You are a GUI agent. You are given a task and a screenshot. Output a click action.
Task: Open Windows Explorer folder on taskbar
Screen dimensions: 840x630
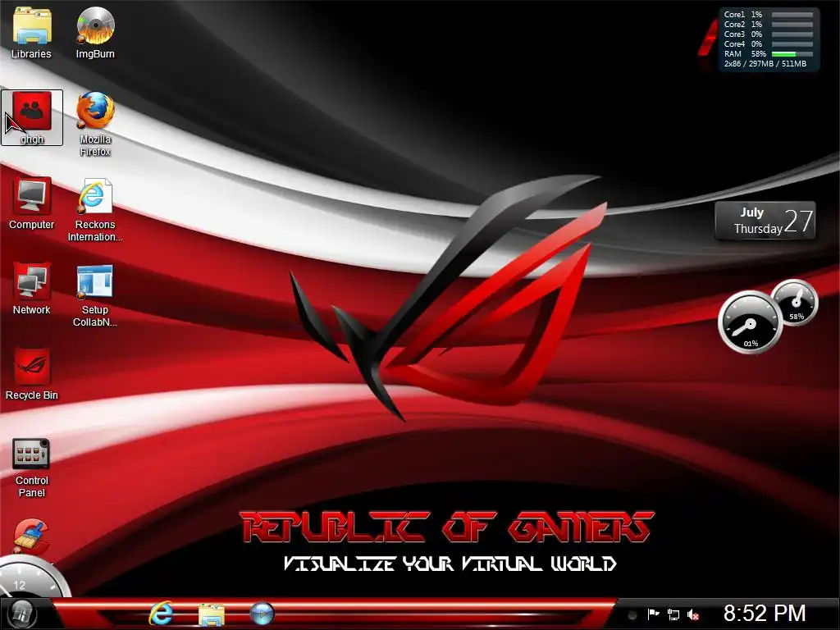tap(212, 614)
